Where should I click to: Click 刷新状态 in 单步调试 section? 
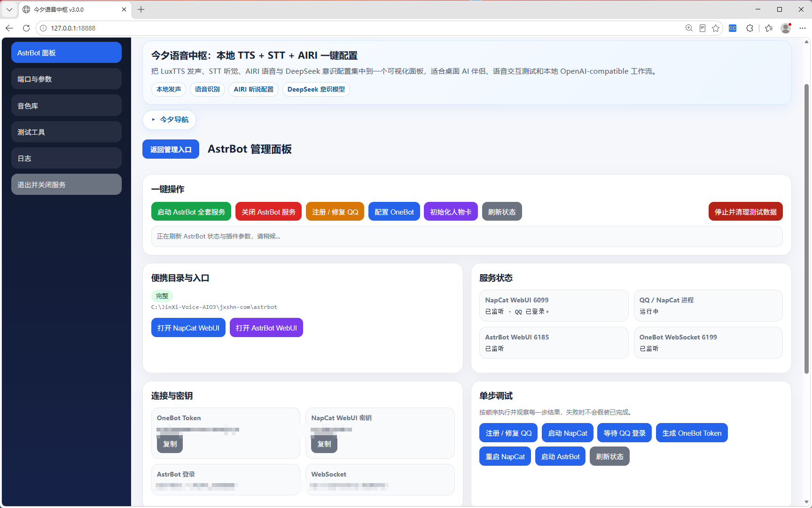click(609, 456)
